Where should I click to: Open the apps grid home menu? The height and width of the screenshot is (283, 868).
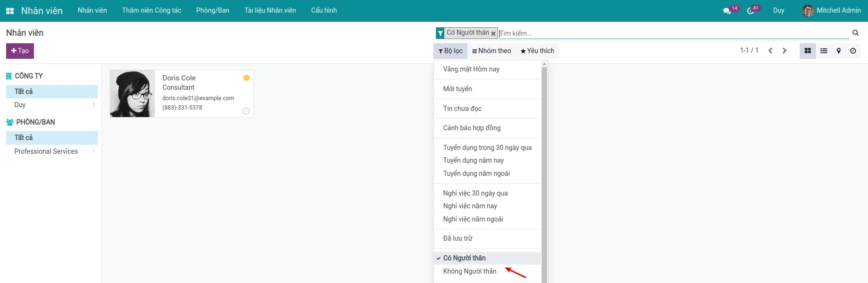[10, 11]
